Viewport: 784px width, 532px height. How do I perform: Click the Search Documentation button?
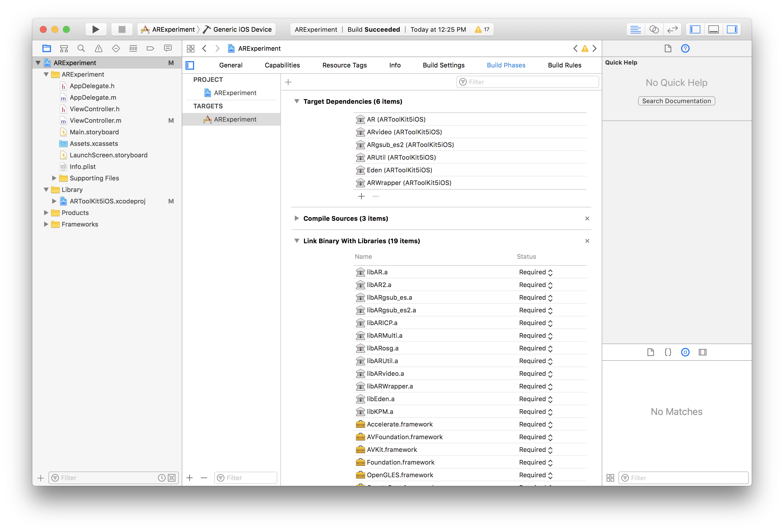coord(676,101)
